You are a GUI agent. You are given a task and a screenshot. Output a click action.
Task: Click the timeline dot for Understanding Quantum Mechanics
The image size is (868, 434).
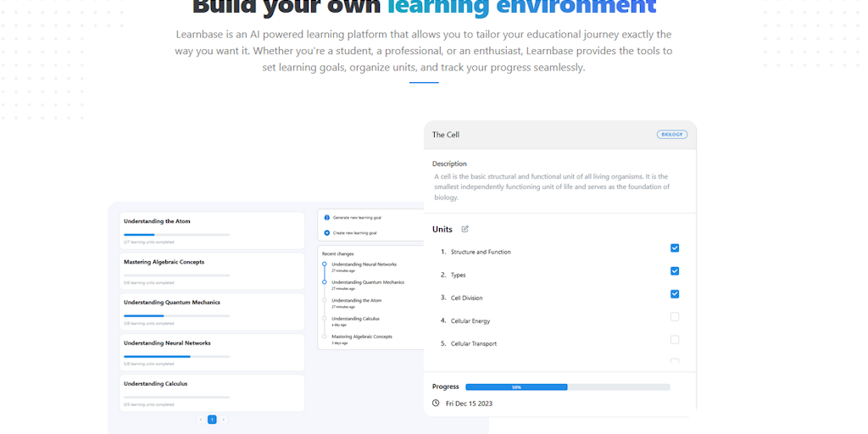point(324,282)
